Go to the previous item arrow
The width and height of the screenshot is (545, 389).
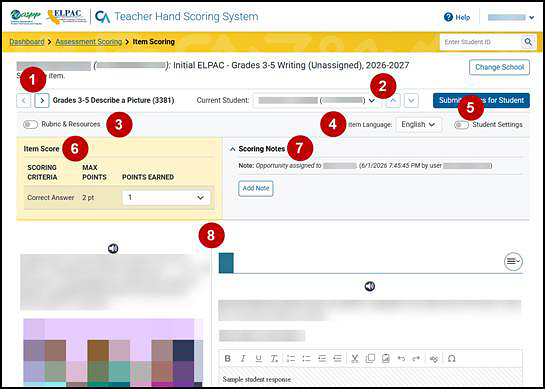tap(24, 100)
